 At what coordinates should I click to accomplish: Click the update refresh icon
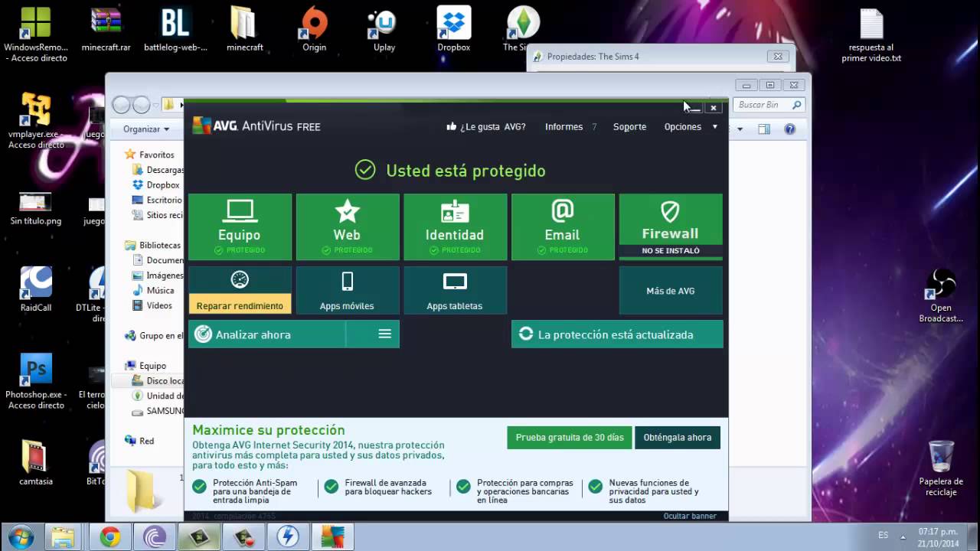coord(525,334)
